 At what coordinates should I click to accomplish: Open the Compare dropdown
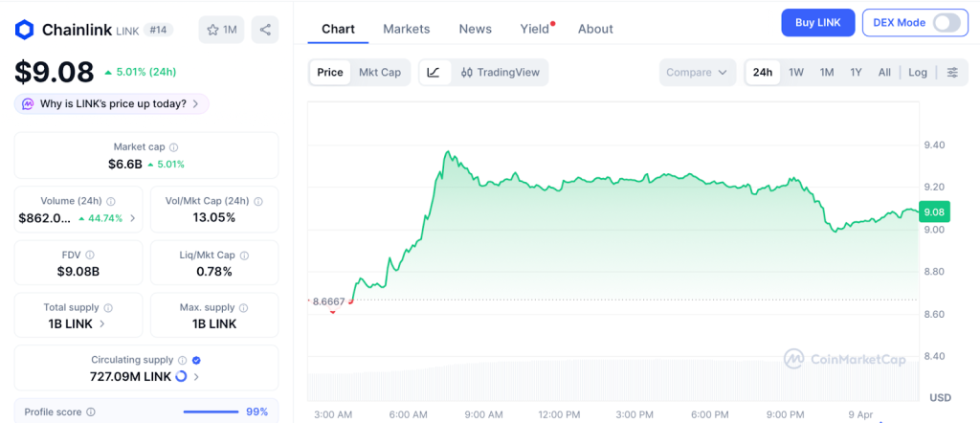697,72
